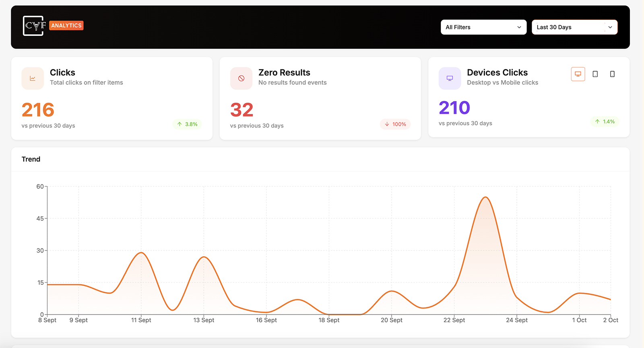Click the 9 Sept axis label
Image resolution: width=644 pixels, height=348 pixels.
pyautogui.click(x=78, y=320)
